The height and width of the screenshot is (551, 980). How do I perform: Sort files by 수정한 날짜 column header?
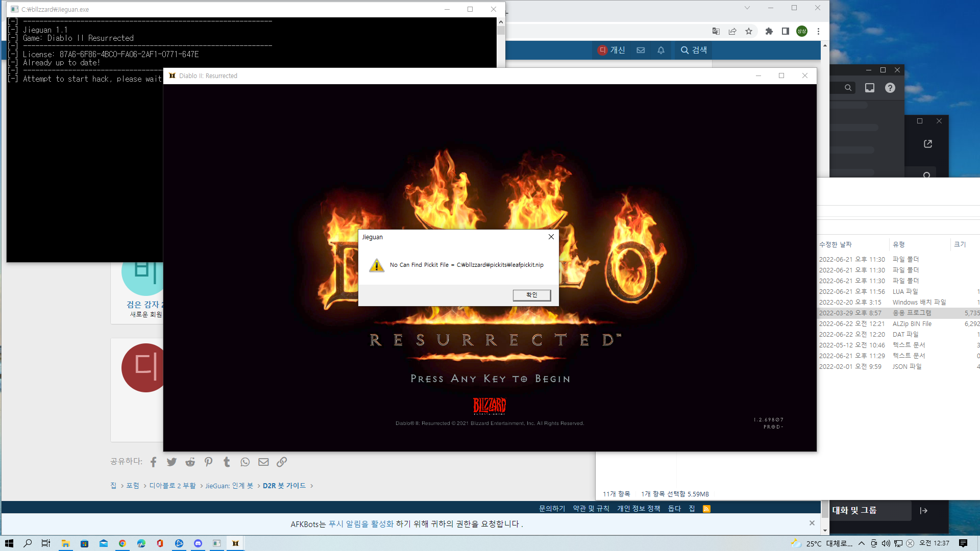click(x=836, y=244)
